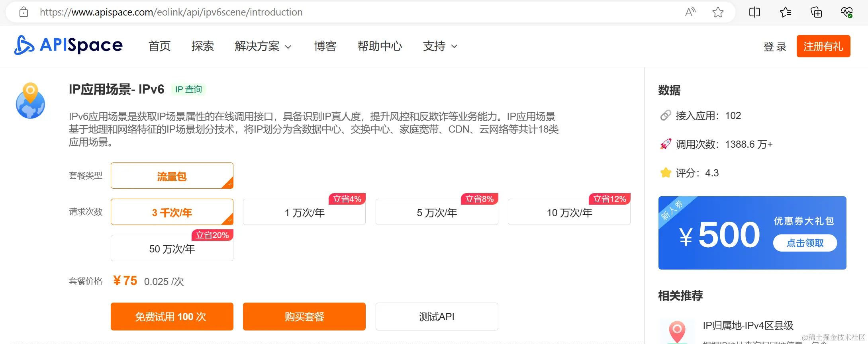
Task: Select the 3 千次/年 option
Action: pos(172,212)
